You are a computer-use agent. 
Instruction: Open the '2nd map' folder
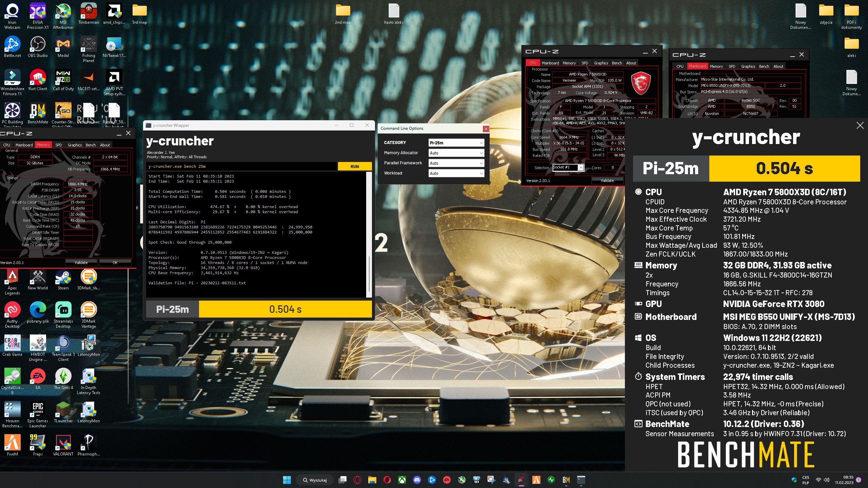(x=343, y=14)
